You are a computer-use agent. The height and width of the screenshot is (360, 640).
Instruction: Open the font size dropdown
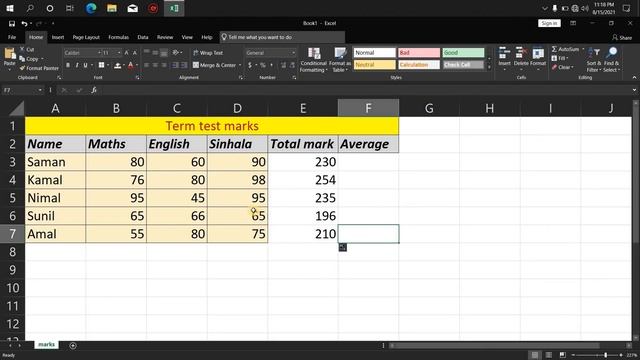click(119, 53)
